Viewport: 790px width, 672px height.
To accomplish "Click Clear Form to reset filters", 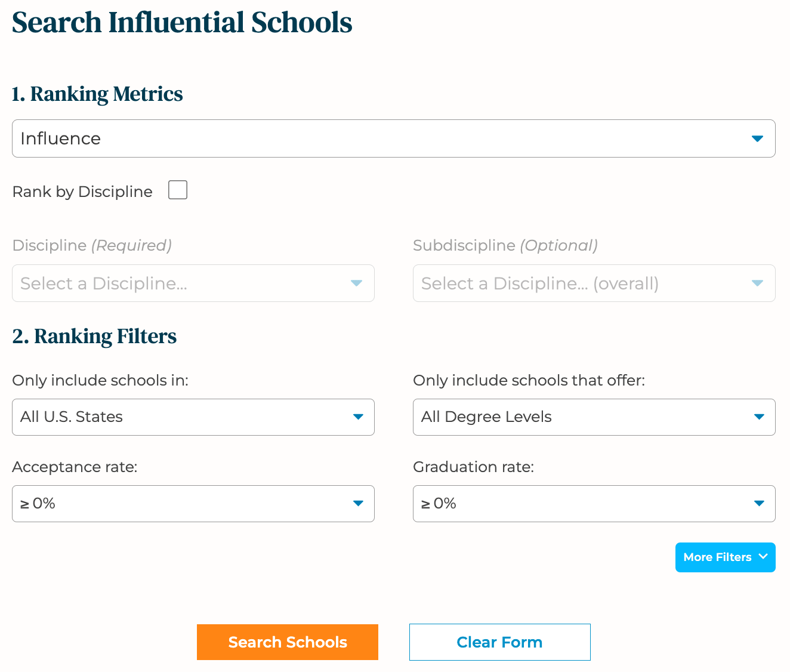I will click(499, 642).
